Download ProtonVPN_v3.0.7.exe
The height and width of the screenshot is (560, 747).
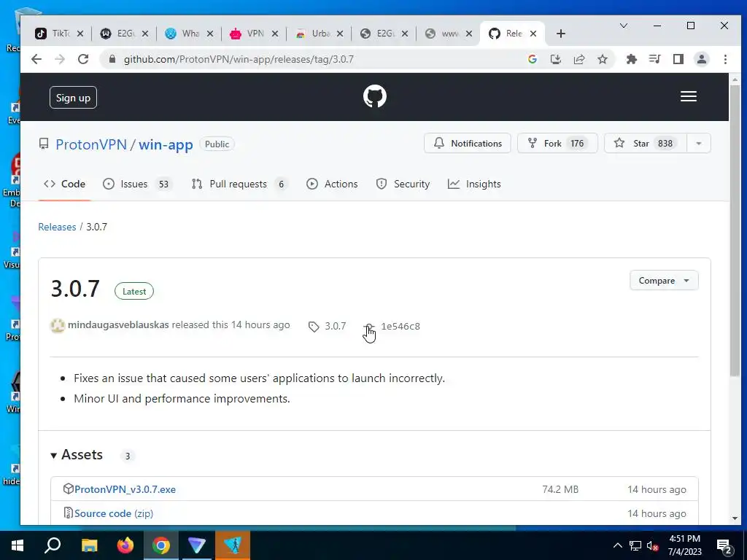click(x=125, y=489)
